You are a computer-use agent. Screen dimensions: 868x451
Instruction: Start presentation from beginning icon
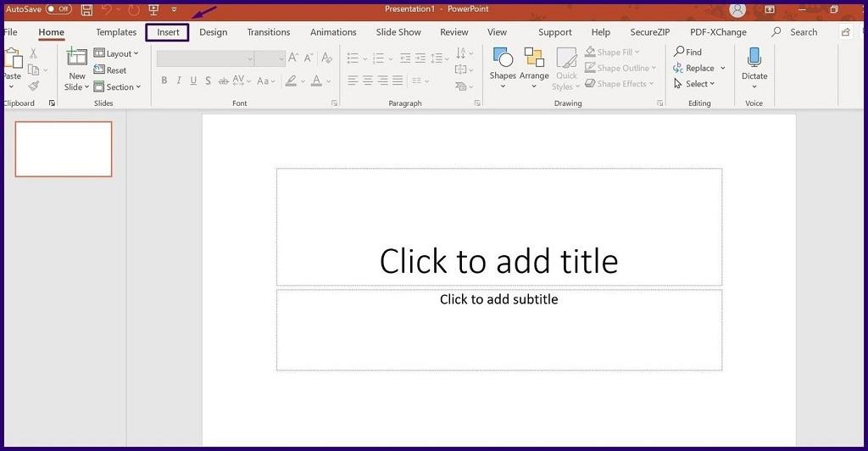(x=154, y=9)
